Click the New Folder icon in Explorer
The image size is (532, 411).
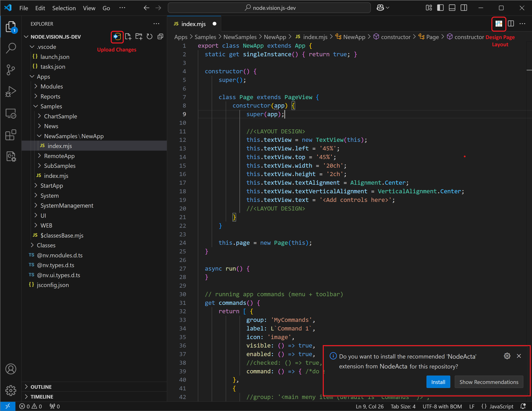[x=138, y=36]
